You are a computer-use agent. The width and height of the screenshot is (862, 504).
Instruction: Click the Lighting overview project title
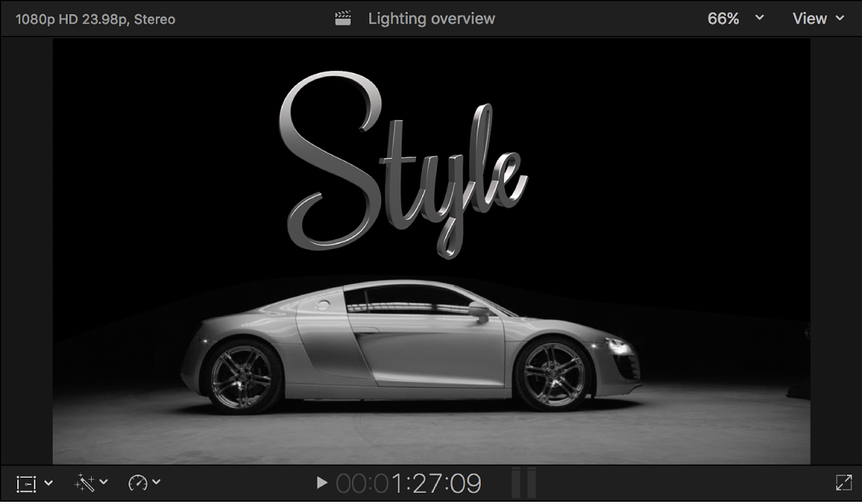430,18
